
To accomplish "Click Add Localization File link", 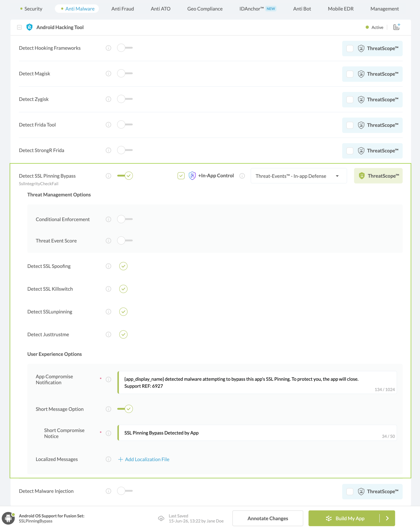I will coord(144,459).
